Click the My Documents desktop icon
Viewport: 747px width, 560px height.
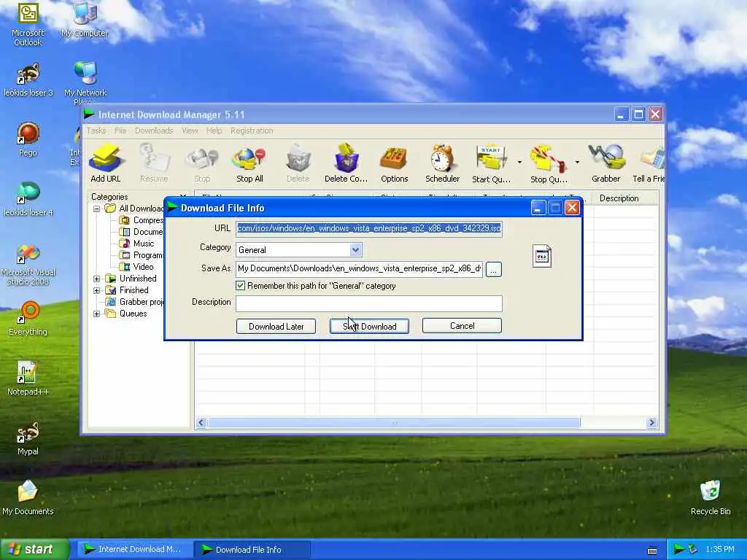(28, 498)
